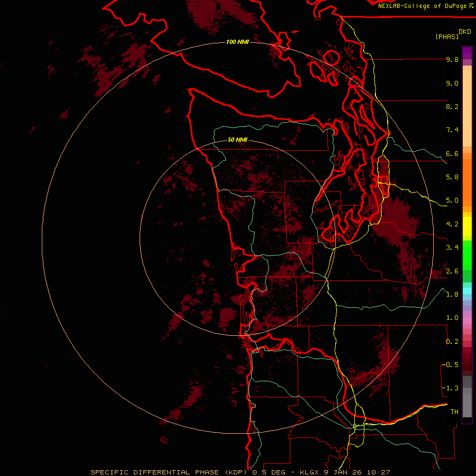Click the -1.3 scale label
The image size is (476, 476).
click(451, 388)
